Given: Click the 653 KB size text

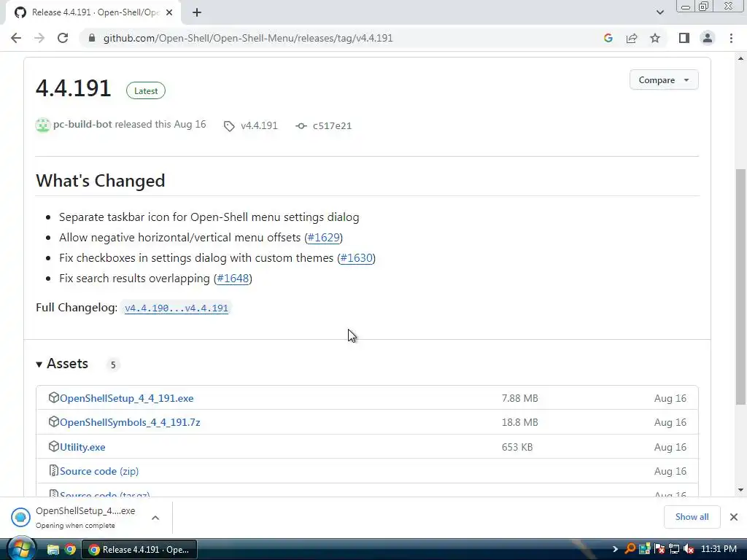Looking at the screenshot, I should (x=517, y=447).
